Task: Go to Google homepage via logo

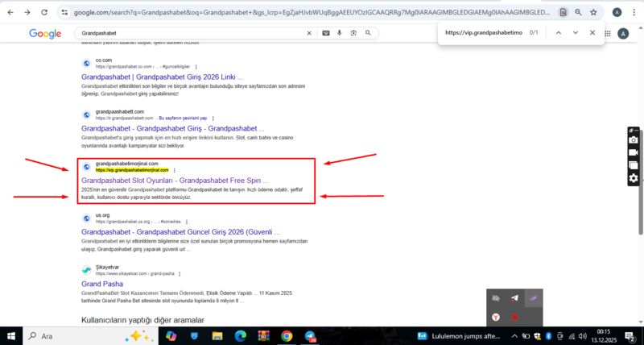Action: point(45,33)
